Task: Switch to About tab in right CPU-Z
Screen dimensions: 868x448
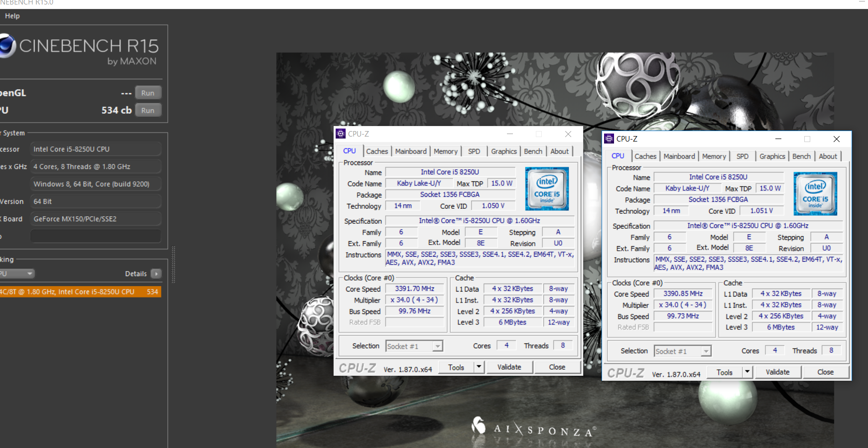Action: (x=828, y=156)
